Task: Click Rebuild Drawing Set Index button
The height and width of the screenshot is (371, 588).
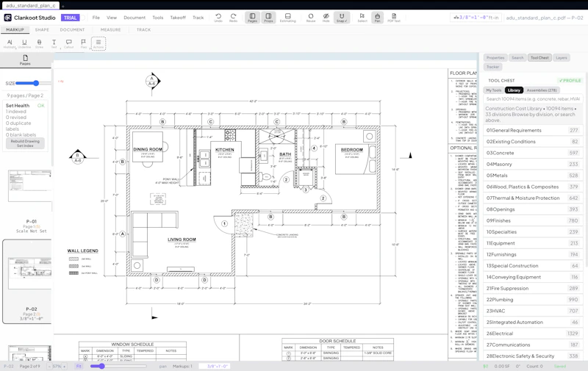Action: (x=25, y=143)
